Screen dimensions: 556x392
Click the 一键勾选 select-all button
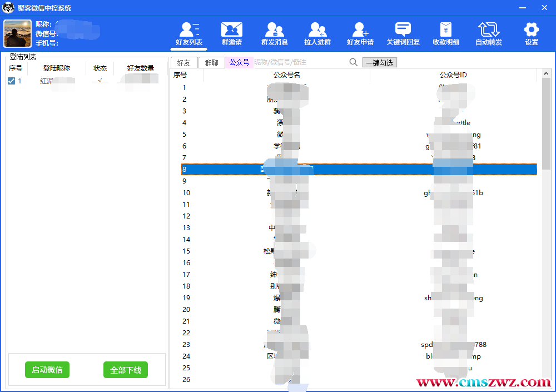(x=379, y=63)
